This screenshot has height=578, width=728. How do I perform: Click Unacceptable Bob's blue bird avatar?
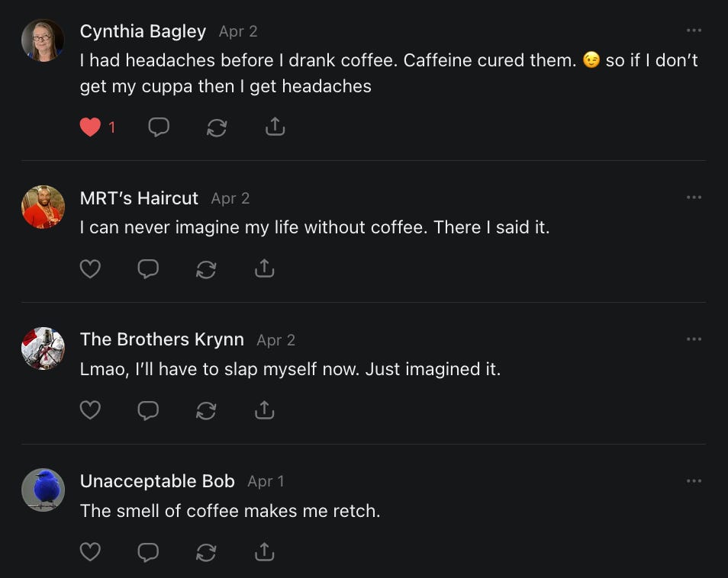point(43,490)
